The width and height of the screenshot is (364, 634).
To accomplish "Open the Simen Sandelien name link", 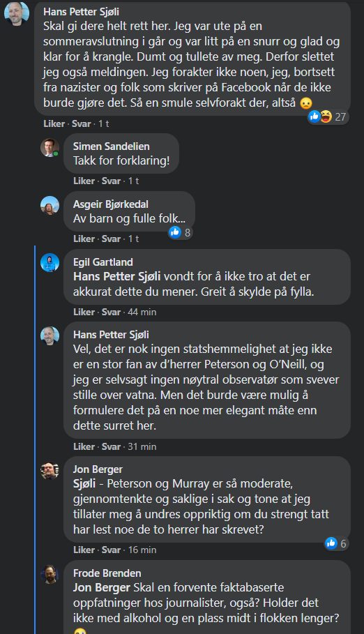I will coord(112,146).
